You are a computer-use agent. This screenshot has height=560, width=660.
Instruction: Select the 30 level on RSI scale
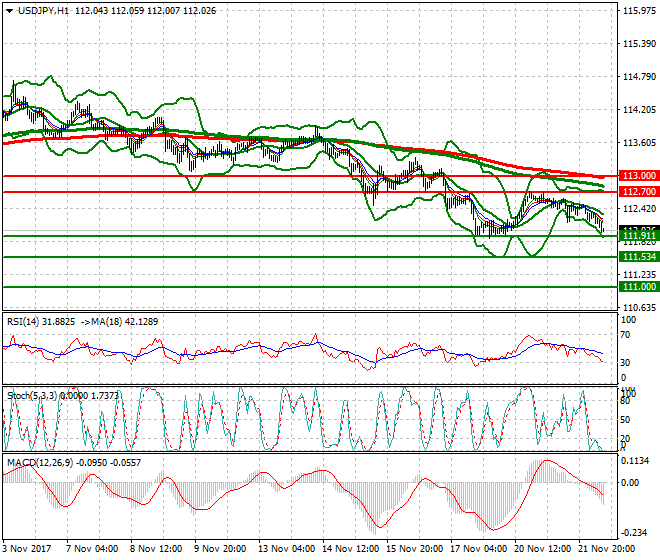[625, 363]
